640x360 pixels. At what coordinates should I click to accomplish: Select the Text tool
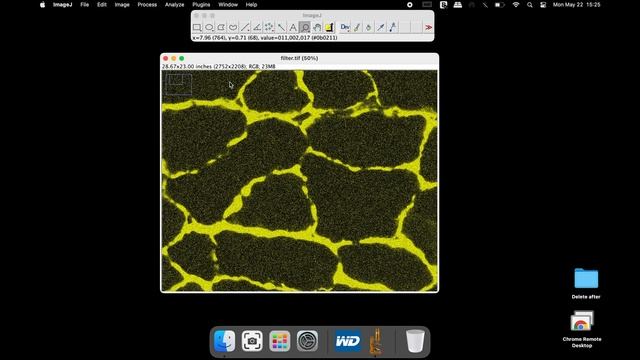click(x=293, y=27)
